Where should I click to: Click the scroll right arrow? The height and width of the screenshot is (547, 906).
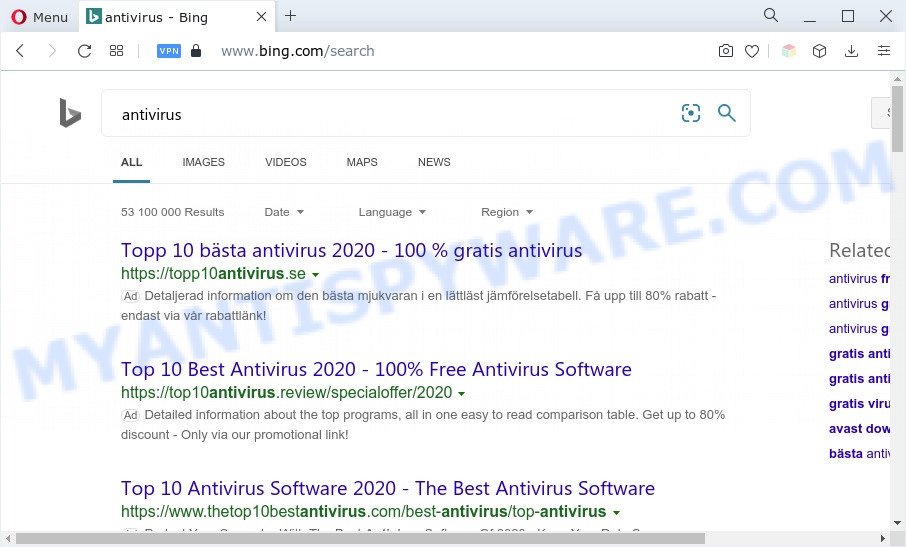[x=883, y=538]
